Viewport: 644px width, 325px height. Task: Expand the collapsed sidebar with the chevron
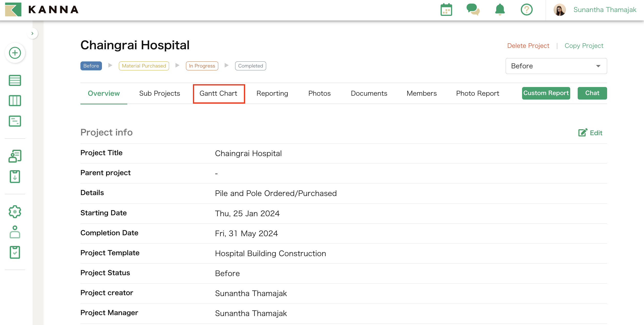tap(33, 33)
